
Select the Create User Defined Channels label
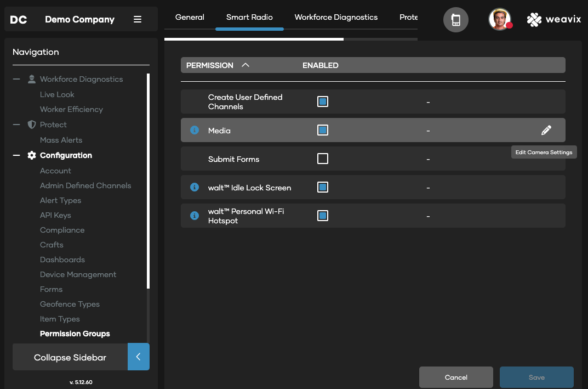[x=246, y=102]
